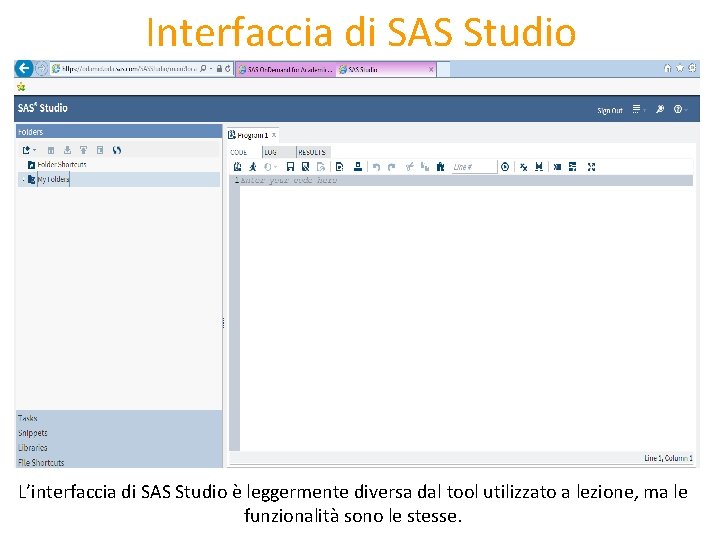Image resolution: width=720 pixels, height=540 pixels.
Task: Click the first icon in code toolbar
Action: point(237,167)
